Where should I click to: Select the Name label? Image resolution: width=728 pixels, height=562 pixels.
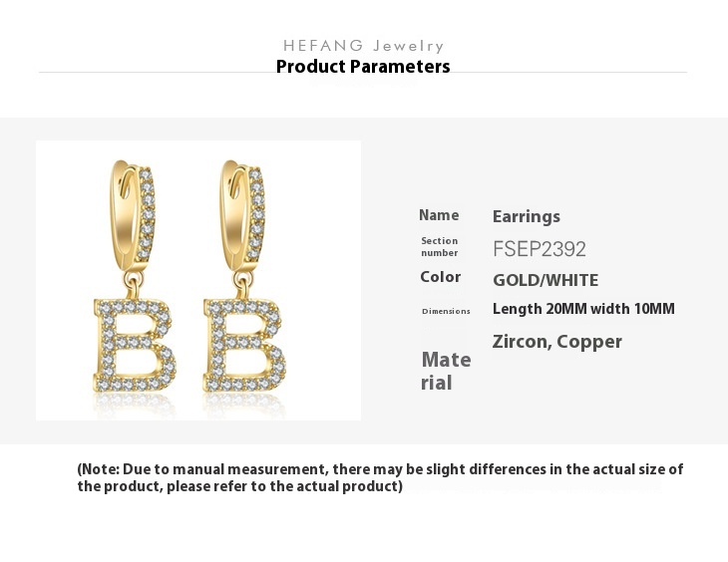pyautogui.click(x=439, y=215)
